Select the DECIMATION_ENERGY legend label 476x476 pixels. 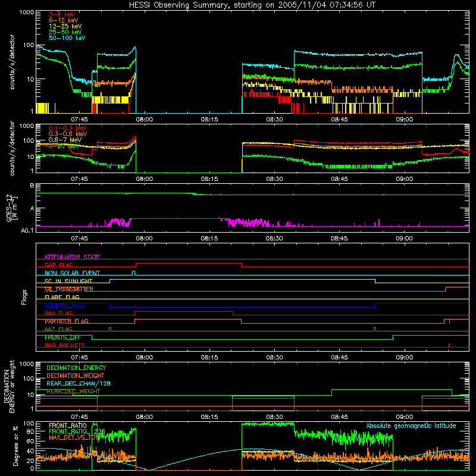tap(76, 368)
